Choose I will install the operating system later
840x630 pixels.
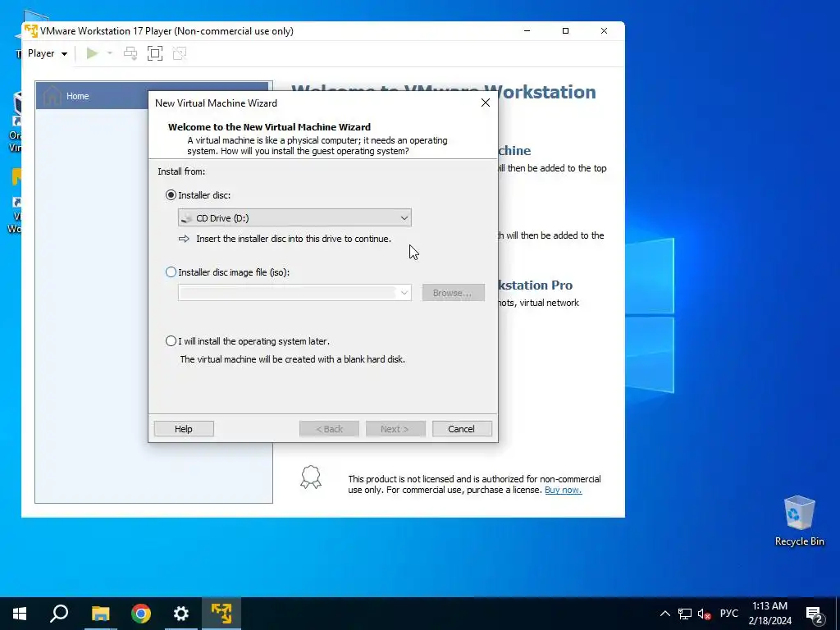[171, 340]
